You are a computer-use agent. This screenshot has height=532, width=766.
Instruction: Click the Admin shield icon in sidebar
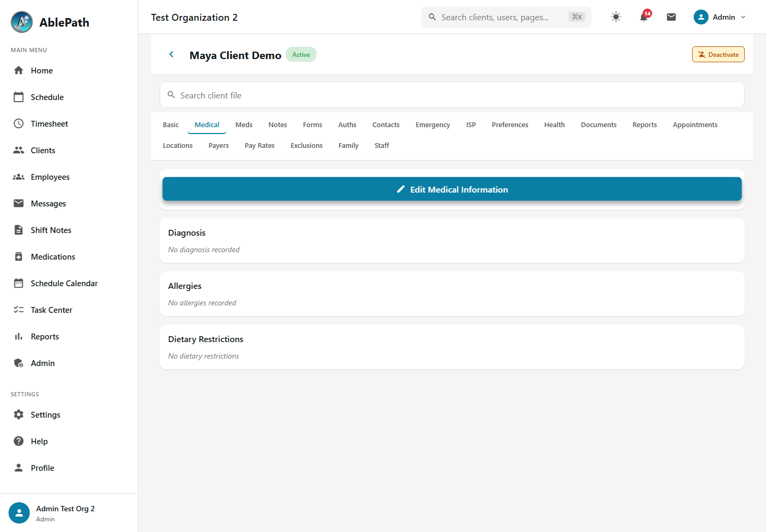click(x=19, y=363)
